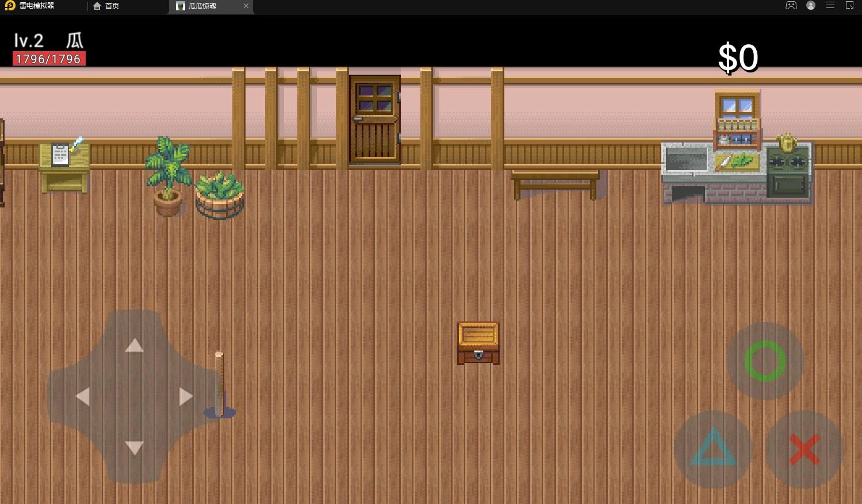Open the emulator gamepad settings icon

791,6
